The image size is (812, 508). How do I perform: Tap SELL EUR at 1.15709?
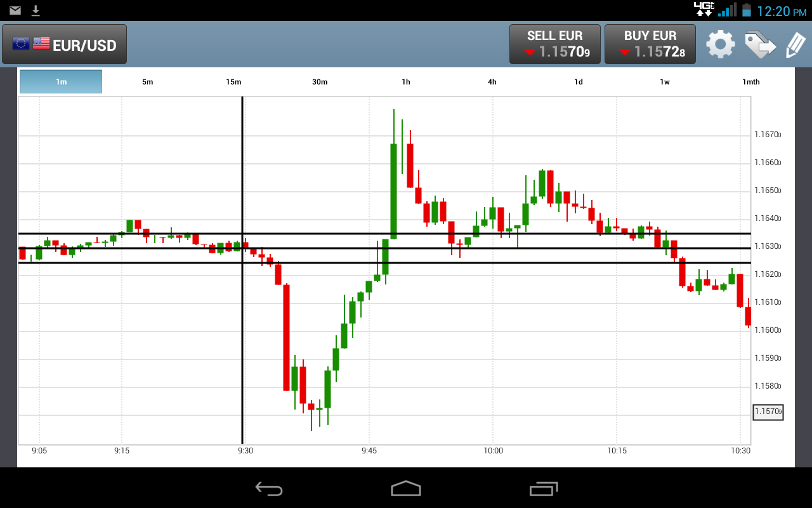tap(554, 44)
